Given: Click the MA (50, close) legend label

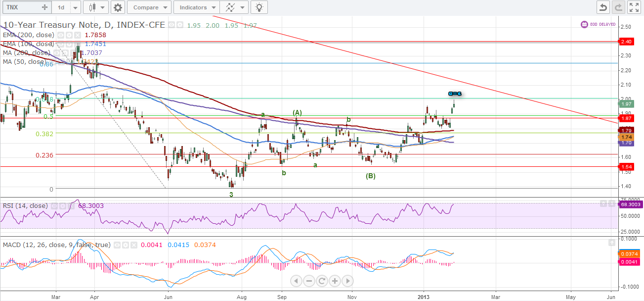Looking at the screenshot, I should [24, 62].
